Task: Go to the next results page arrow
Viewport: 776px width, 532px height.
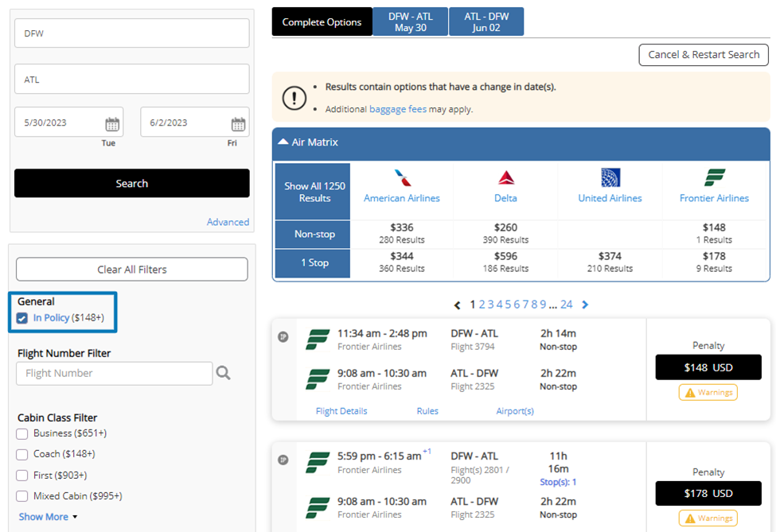Action: (585, 305)
